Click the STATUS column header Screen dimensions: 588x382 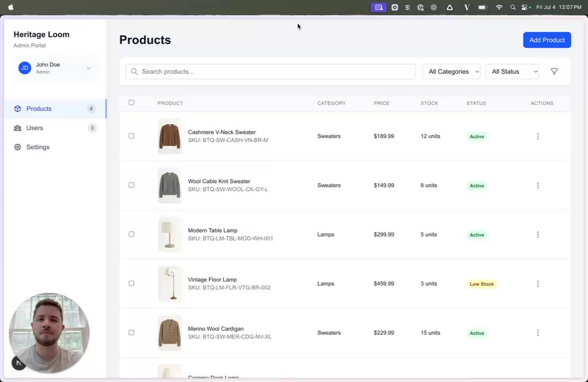click(476, 103)
